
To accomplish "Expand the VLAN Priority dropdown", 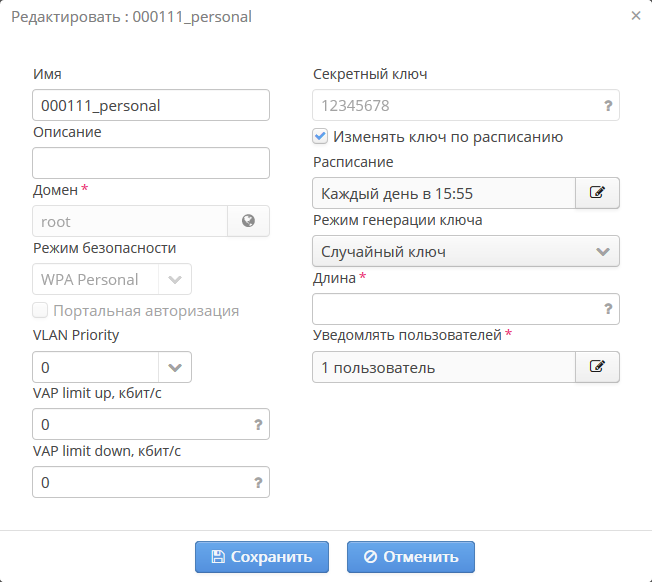I will tap(174, 367).
